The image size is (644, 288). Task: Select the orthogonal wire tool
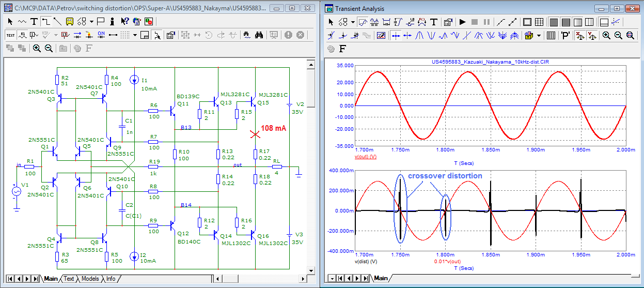(45, 21)
